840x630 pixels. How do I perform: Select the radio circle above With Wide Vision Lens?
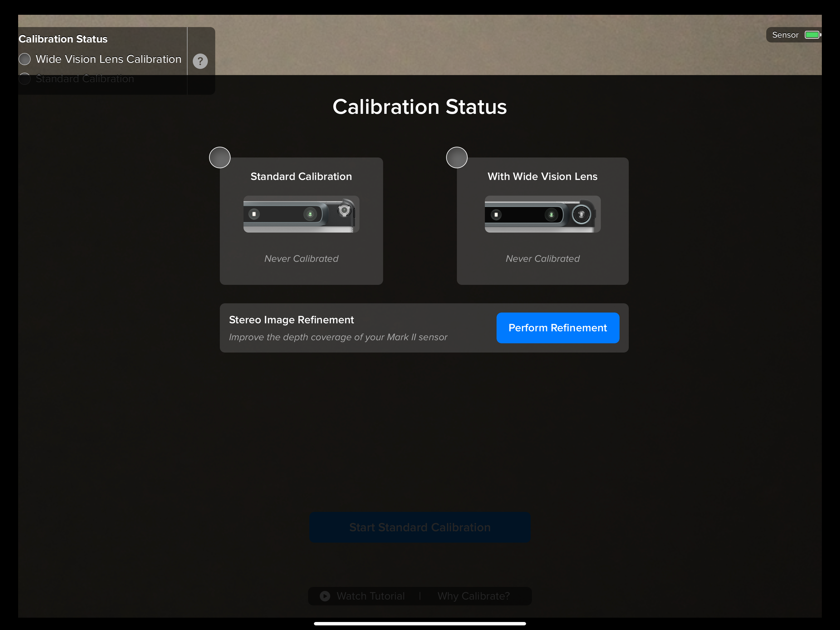click(457, 157)
